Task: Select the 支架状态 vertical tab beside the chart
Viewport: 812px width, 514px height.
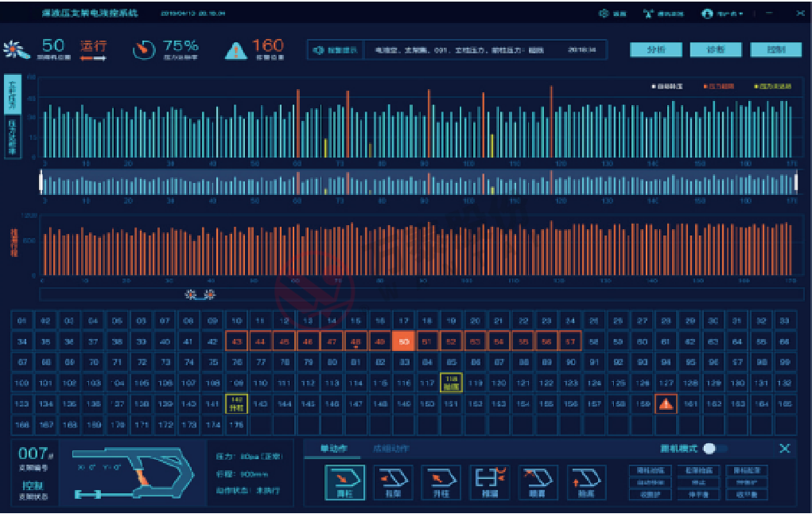Action: (x=12, y=93)
